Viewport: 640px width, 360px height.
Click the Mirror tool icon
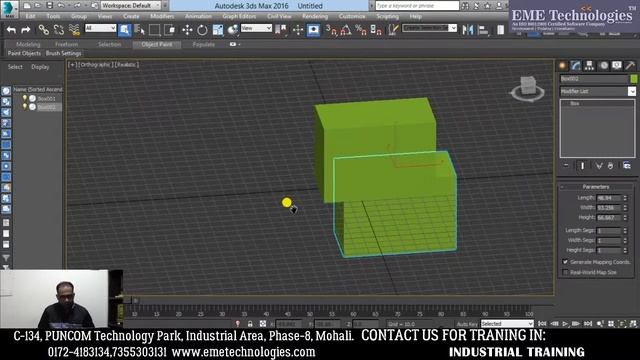click(468, 30)
